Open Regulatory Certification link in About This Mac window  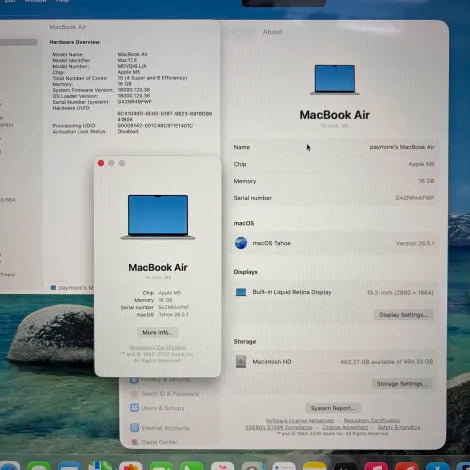(x=158, y=347)
